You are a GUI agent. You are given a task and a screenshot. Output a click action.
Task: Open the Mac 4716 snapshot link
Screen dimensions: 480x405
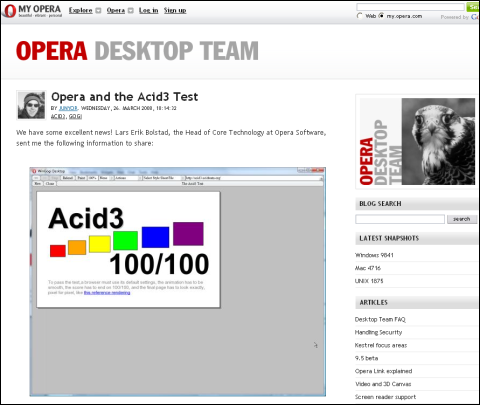pos(367,268)
